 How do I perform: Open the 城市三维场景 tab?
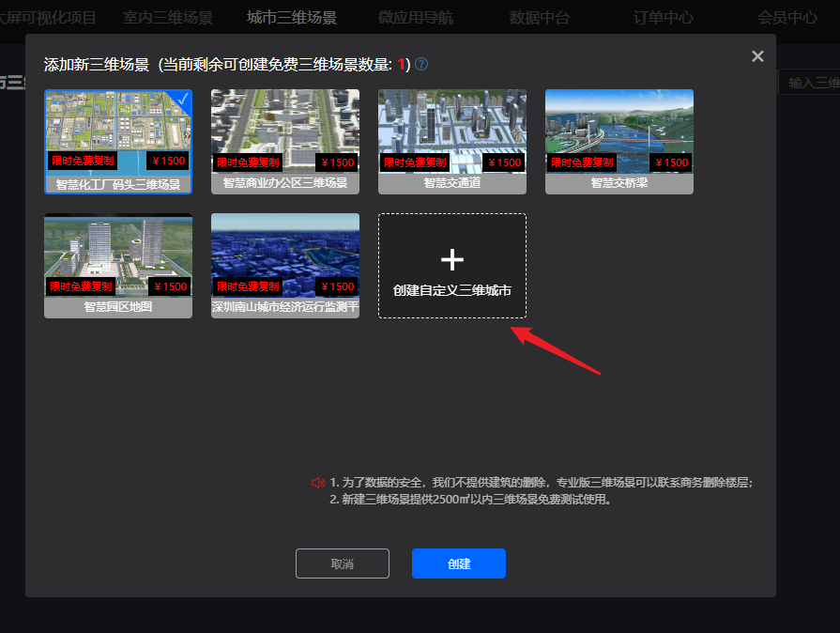click(x=292, y=18)
